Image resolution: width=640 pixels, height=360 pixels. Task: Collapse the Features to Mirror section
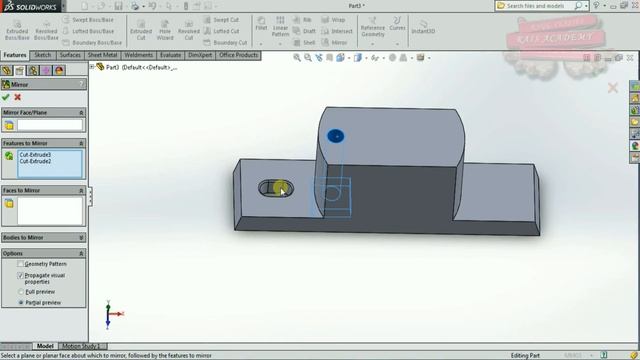[x=81, y=143]
